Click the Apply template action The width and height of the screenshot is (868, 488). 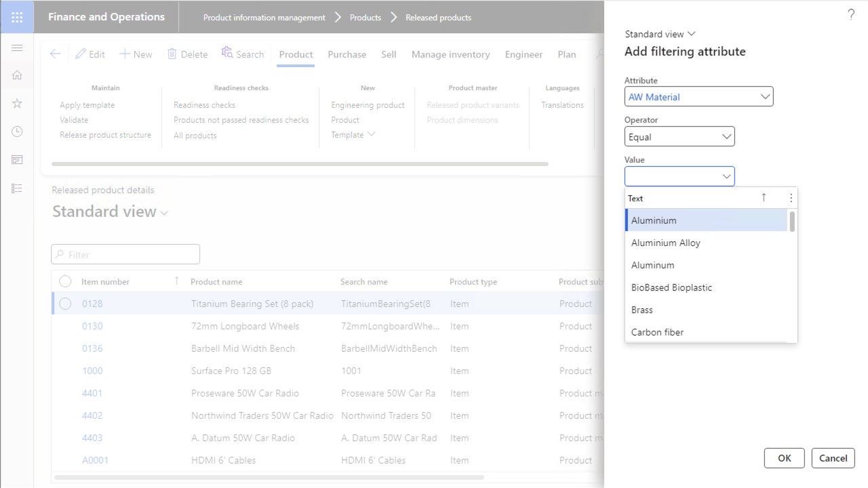(x=87, y=105)
